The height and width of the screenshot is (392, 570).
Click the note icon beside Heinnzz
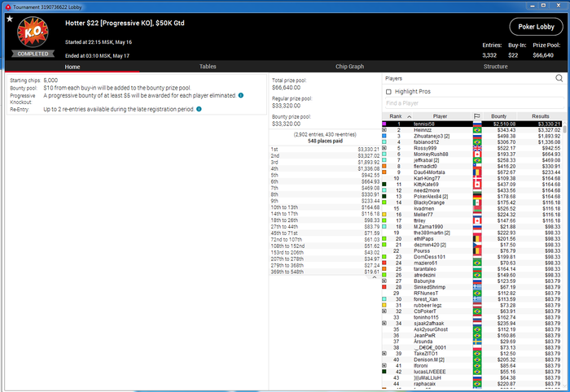pos(384,130)
